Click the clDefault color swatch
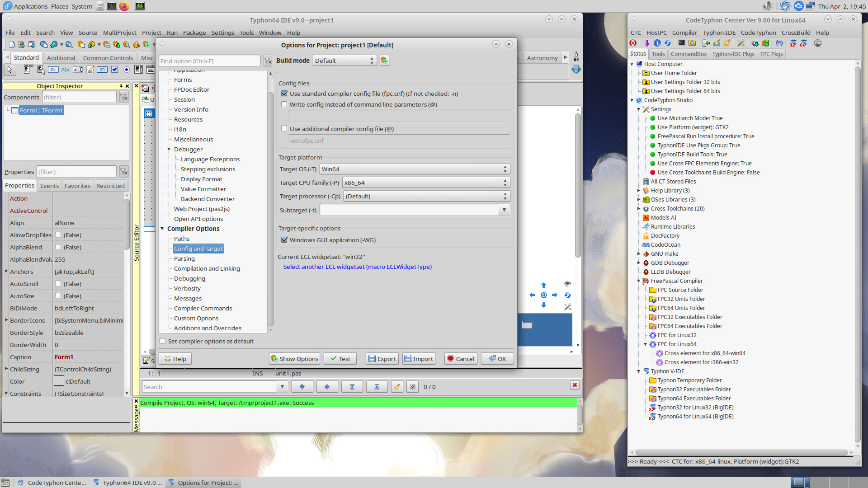Image resolution: width=868 pixels, height=488 pixels. 59,381
